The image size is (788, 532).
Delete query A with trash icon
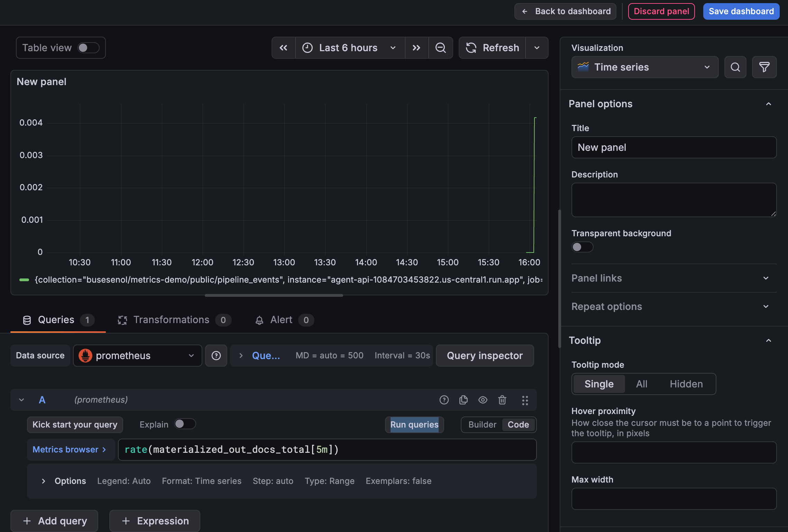click(502, 400)
